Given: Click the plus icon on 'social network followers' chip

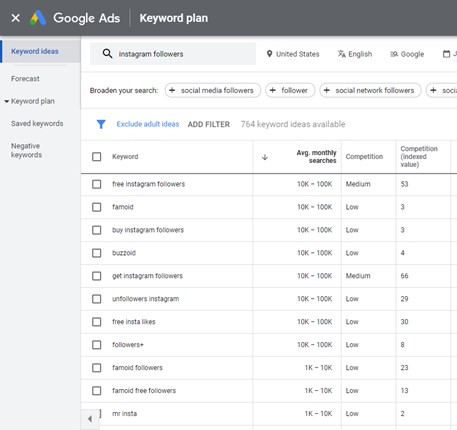Looking at the screenshot, I should click(327, 90).
